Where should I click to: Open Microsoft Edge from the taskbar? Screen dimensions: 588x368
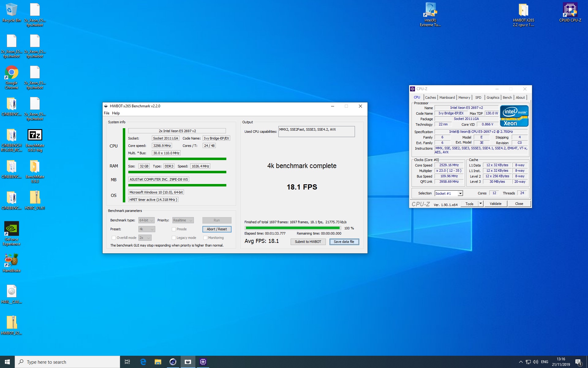[x=143, y=362]
